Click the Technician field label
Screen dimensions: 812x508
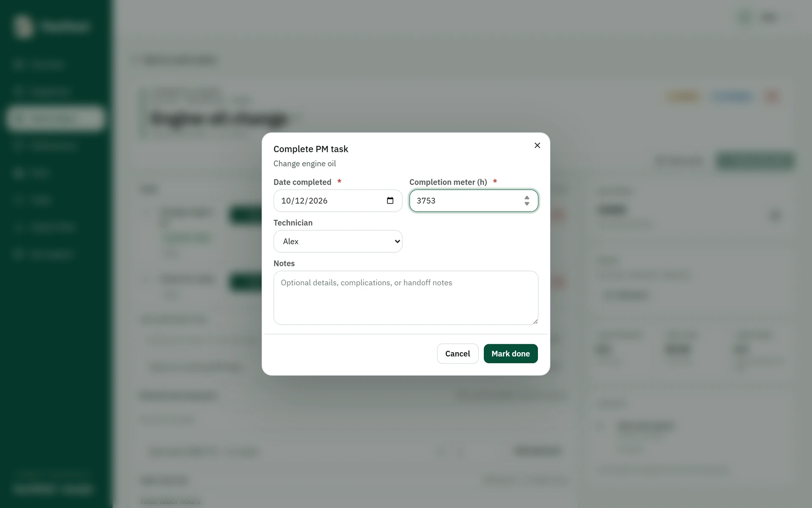pyautogui.click(x=293, y=223)
